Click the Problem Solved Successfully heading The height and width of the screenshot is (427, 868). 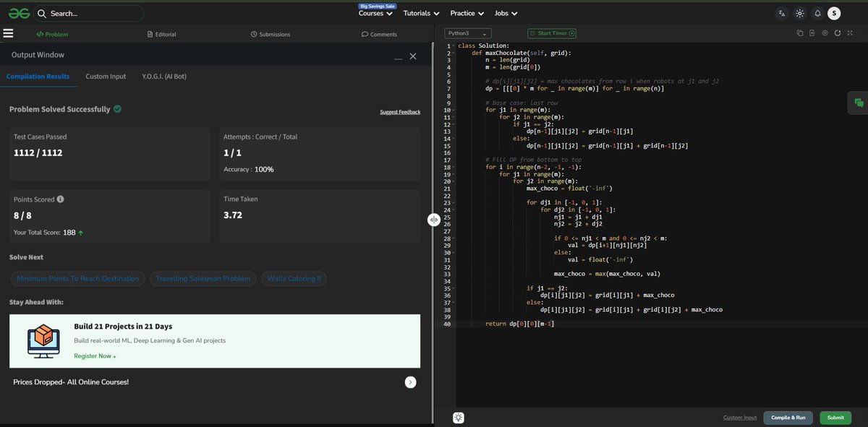click(x=60, y=109)
